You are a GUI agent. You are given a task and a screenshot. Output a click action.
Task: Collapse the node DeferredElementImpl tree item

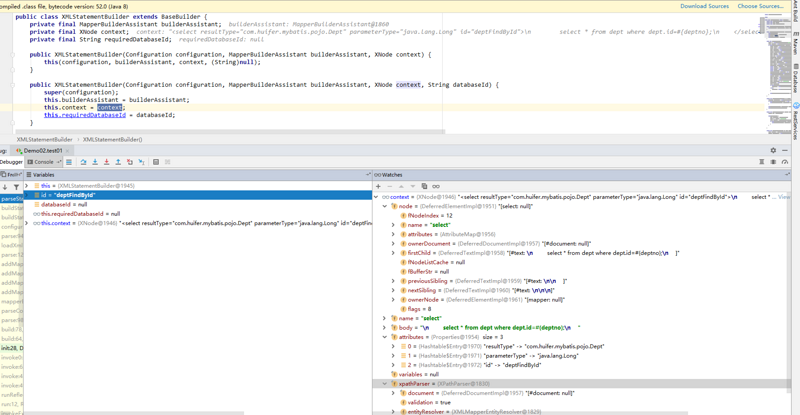click(x=385, y=206)
